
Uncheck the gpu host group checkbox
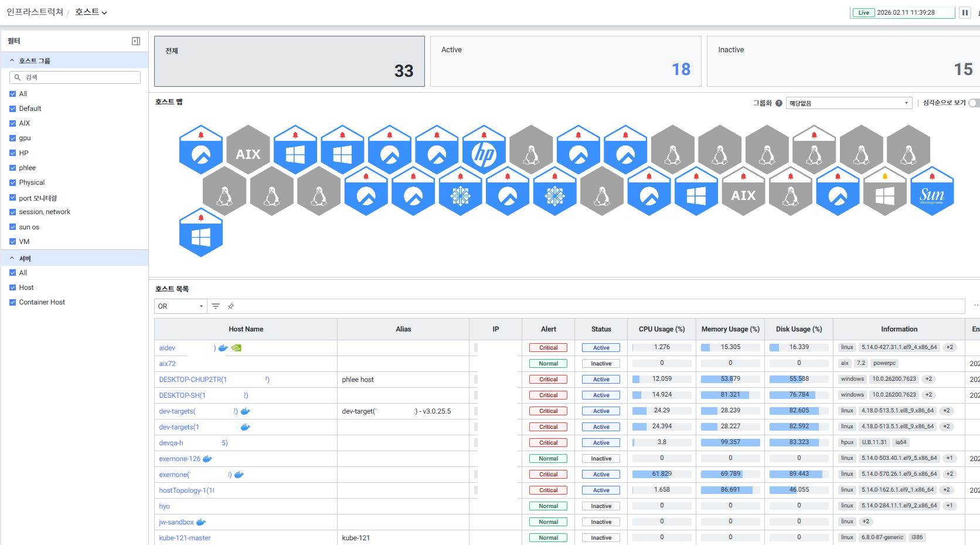point(13,138)
